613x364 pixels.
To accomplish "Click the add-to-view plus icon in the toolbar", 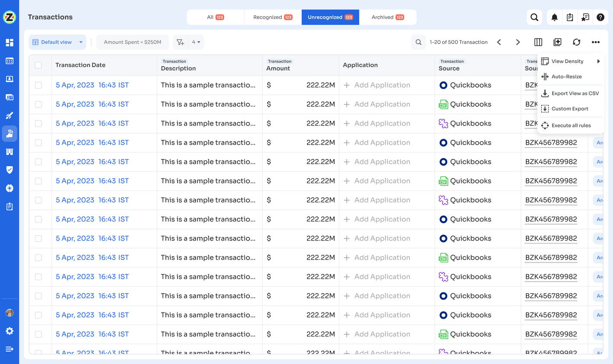I will point(557,42).
